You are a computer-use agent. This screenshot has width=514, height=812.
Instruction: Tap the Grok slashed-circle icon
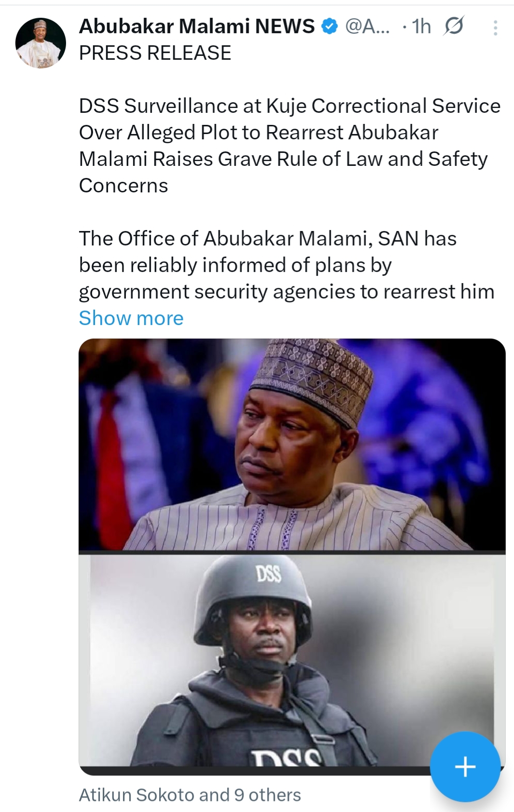[x=453, y=26]
